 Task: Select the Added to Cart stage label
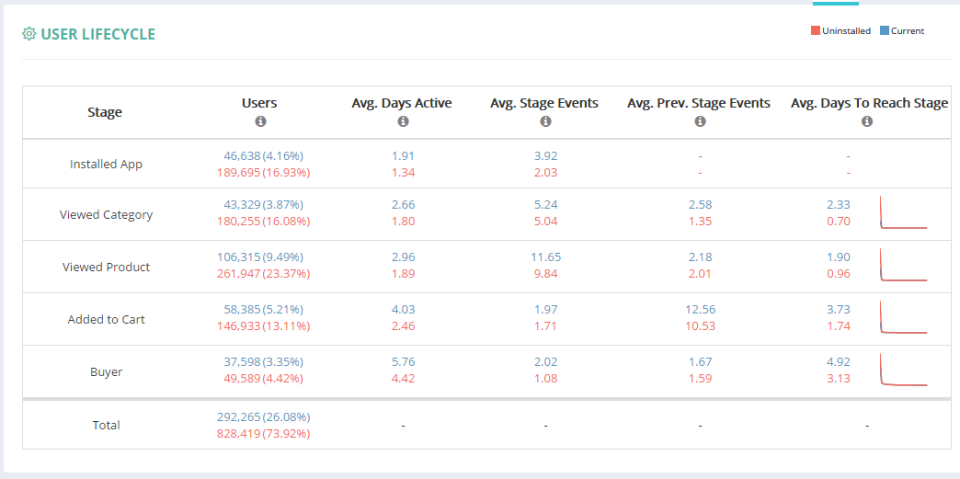tap(105, 319)
